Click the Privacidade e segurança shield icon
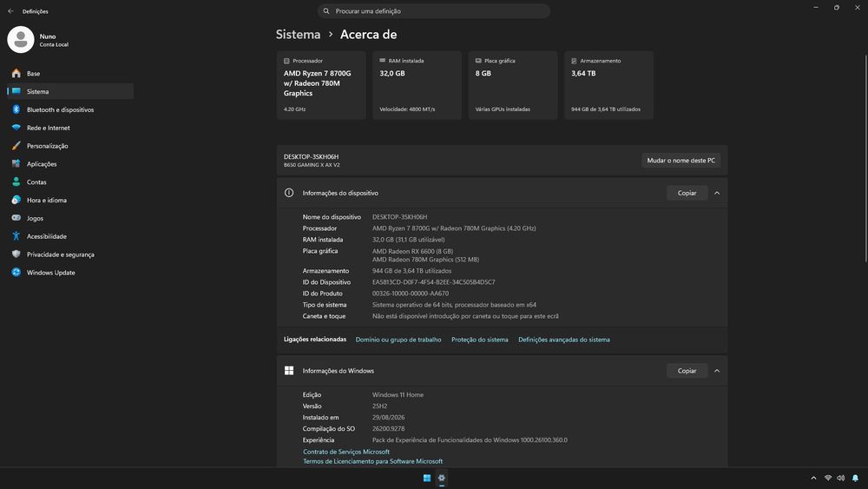This screenshot has height=489, width=868. (x=16, y=254)
